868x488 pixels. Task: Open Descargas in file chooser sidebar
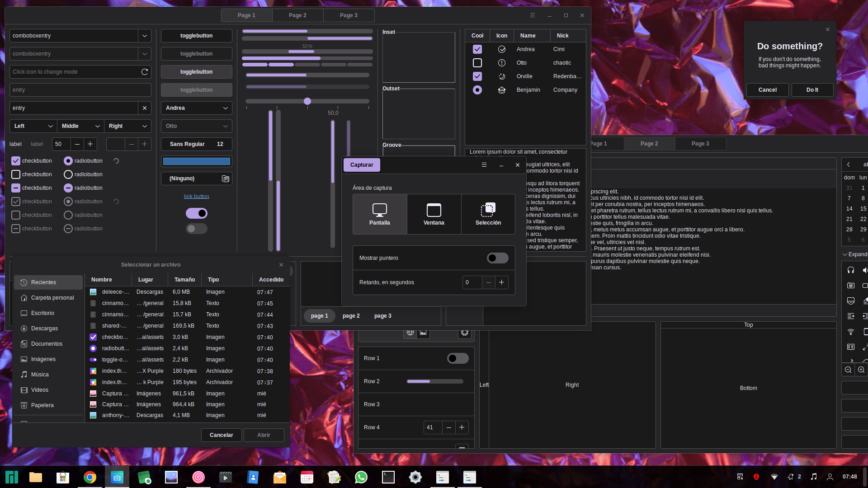click(48, 328)
